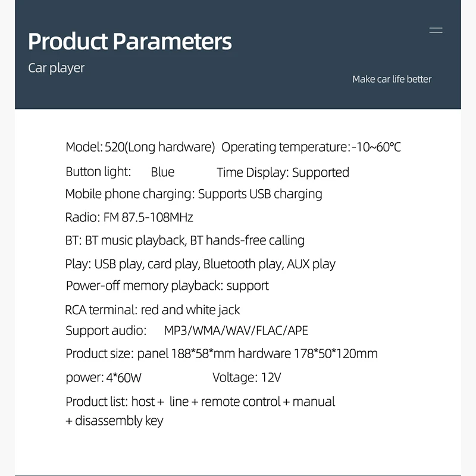476x476 pixels.
Task: Click the Mobile phone charging line
Action: tap(193, 194)
